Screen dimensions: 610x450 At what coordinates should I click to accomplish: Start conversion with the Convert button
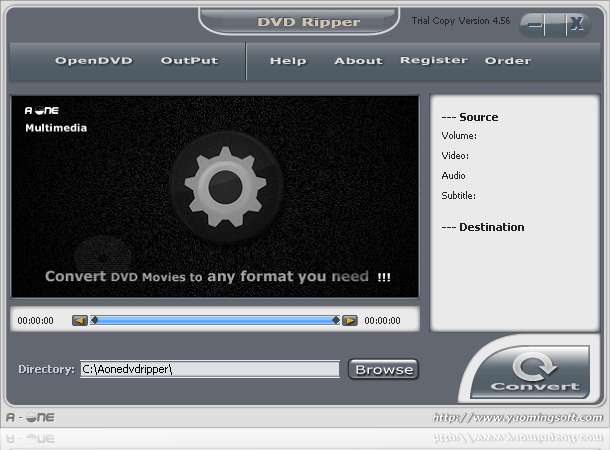tap(531, 372)
